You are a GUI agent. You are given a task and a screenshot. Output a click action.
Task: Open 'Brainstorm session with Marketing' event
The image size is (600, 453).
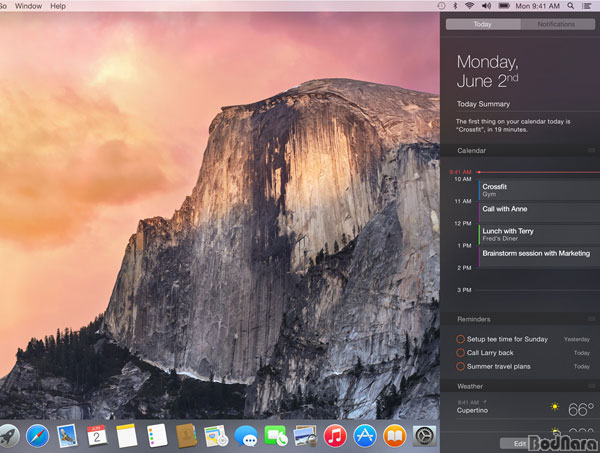pos(539,257)
